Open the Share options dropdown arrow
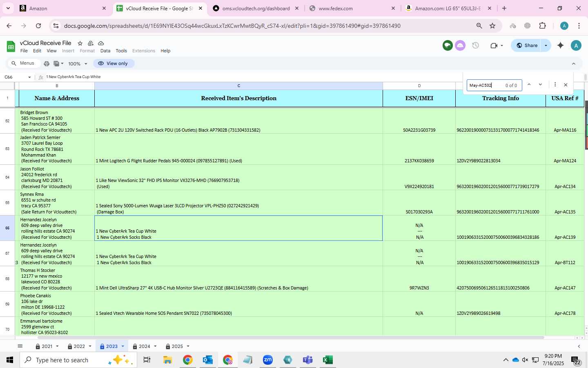The image size is (588, 368). (x=546, y=45)
